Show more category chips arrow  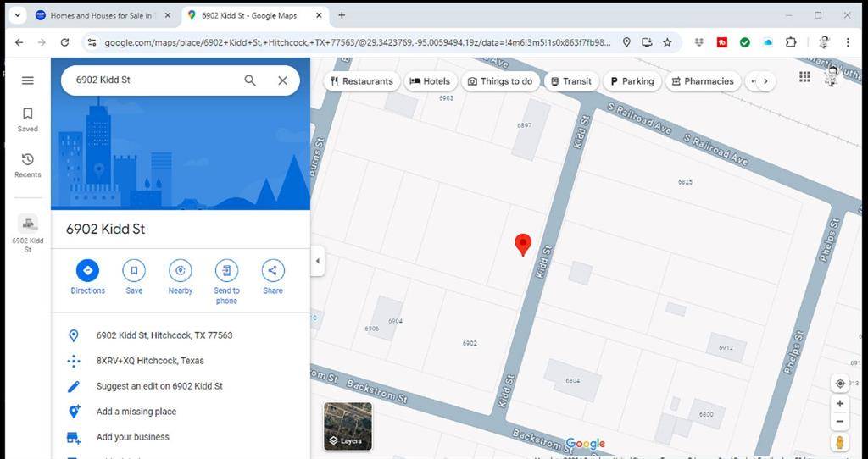pyautogui.click(x=765, y=81)
